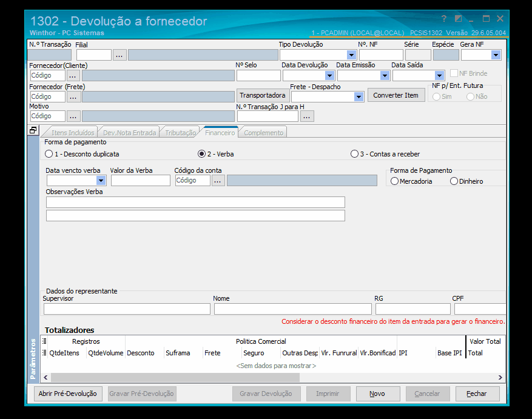Click the Gravar Devolução button
The height and width of the screenshot is (419, 532).
266,394
